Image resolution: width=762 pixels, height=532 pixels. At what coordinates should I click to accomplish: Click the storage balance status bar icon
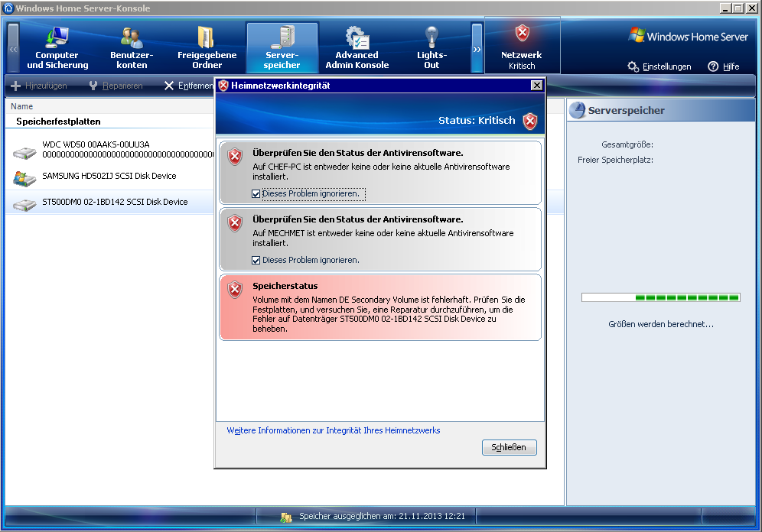[x=286, y=517]
